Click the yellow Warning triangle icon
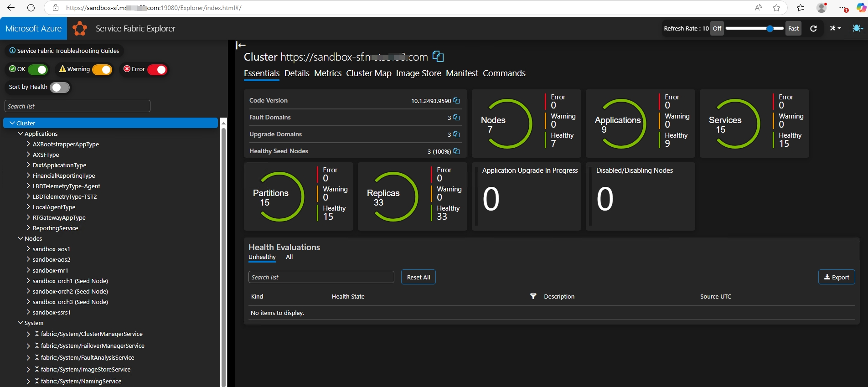 point(62,69)
